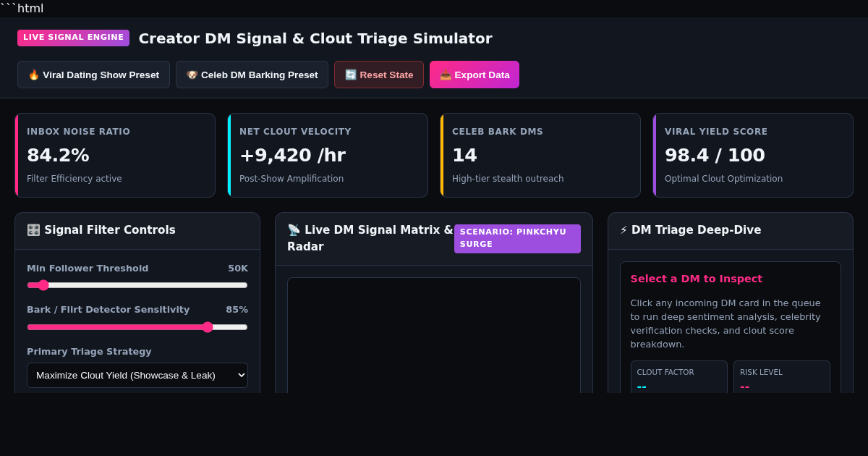This screenshot has width=868, height=456.
Task: Click the 50K threshold value
Action: (238, 269)
